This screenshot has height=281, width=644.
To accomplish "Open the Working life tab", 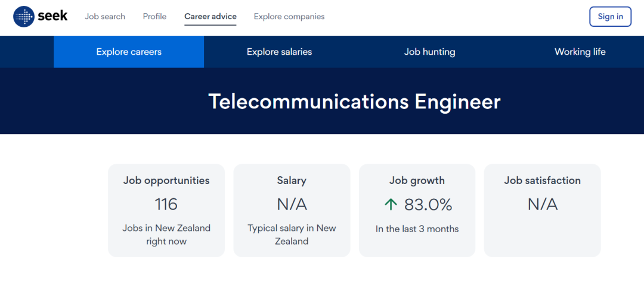I will 580,52.
